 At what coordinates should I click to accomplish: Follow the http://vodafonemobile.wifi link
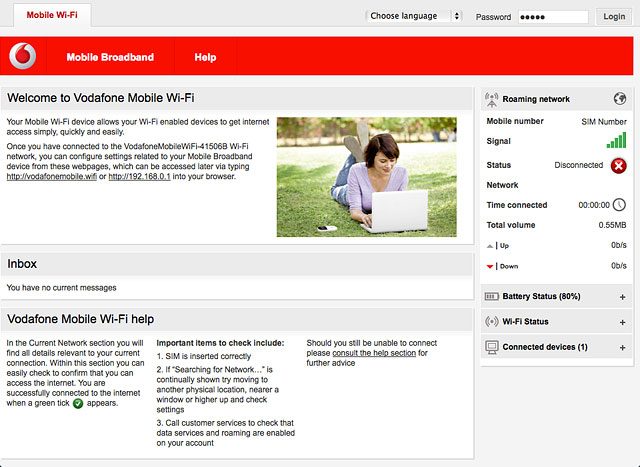(52, 177)
